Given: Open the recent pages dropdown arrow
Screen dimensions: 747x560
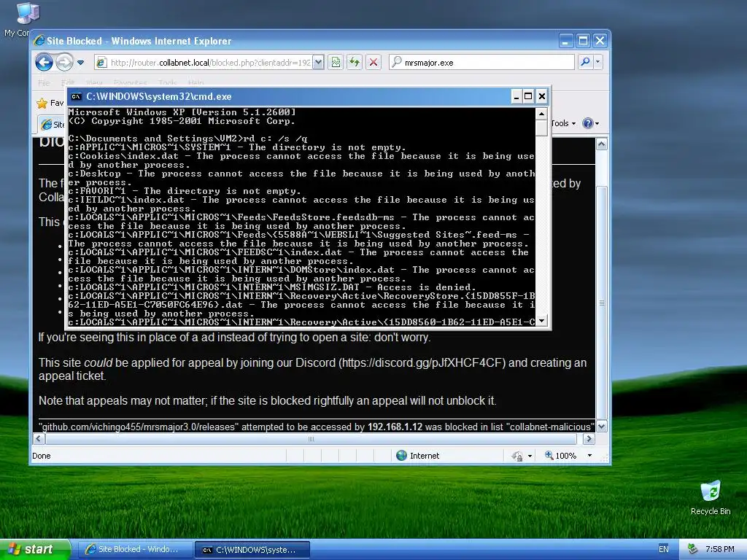Looking at the screenshot, I should pyautogui.click(x=80, y=63).
